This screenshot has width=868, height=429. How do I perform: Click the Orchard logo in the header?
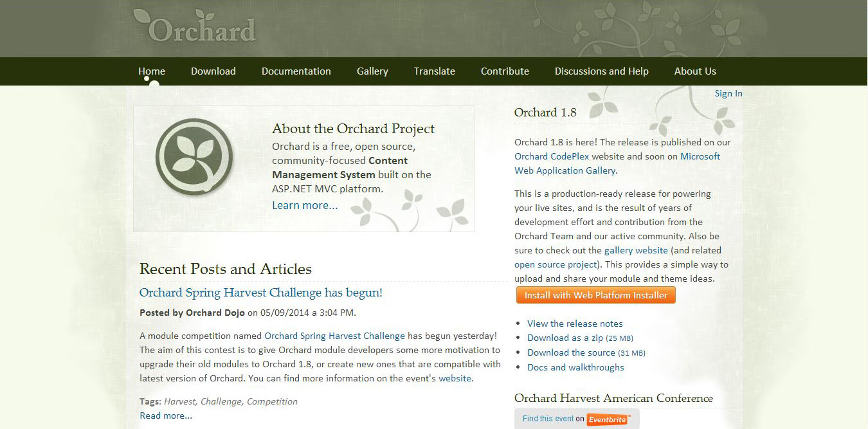tap(195, 27)
